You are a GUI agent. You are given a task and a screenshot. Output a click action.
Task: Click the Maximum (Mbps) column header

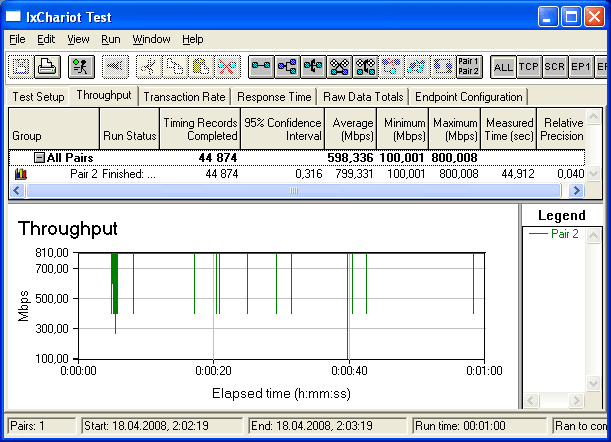pyautogui.click(x=455, y=129)
